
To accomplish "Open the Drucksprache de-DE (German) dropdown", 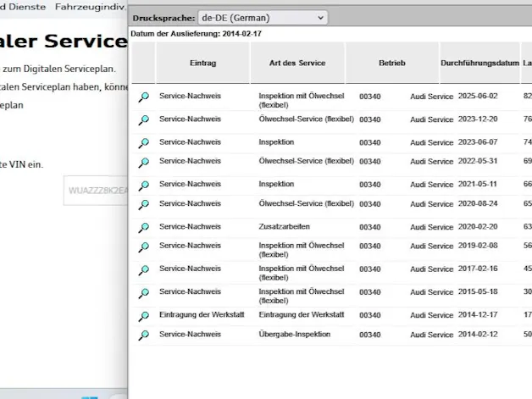I will [263, 18].
